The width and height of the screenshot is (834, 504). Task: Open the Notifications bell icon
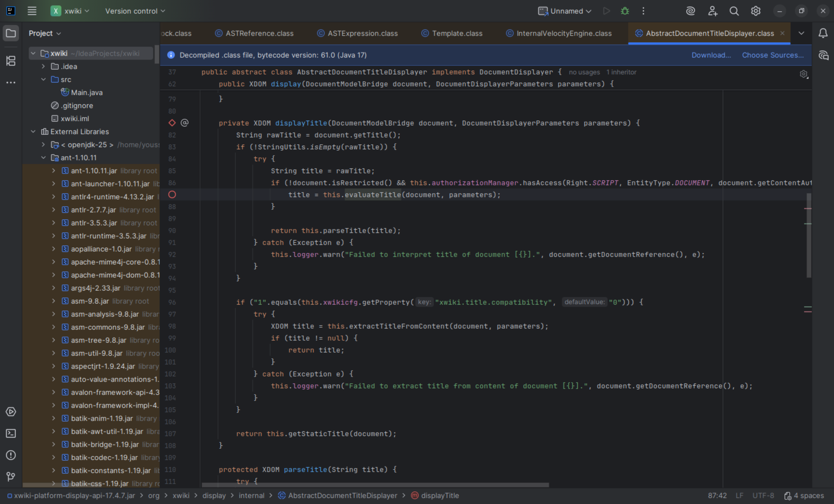pyautogui.click(x=823, y=33)
